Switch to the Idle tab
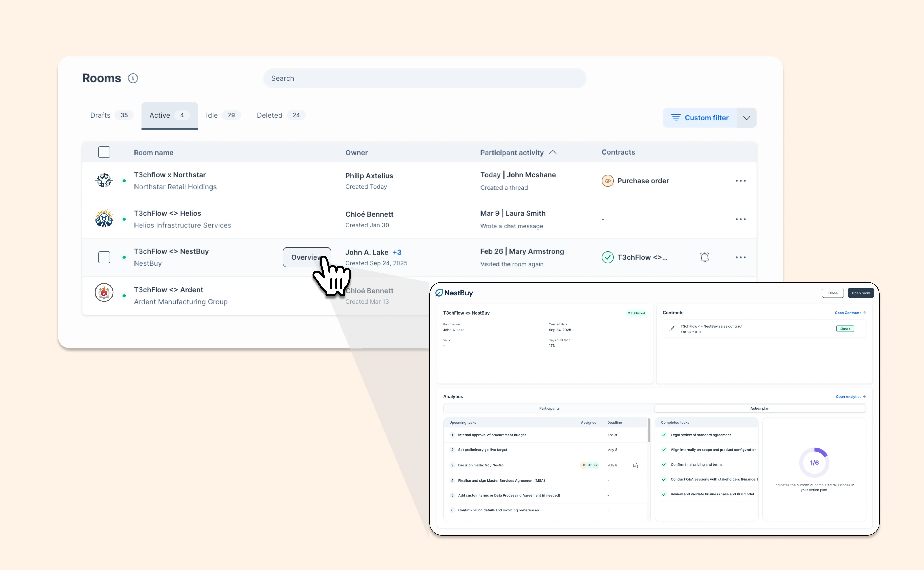Viewport: 924px width, 570px height. pos(212,115)
